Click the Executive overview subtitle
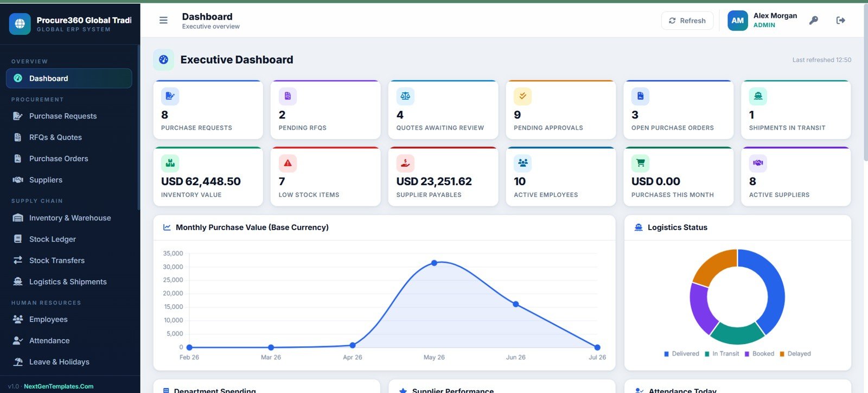Screen dimensions: 868x393 pyautogui.click(x=210, y=27)
